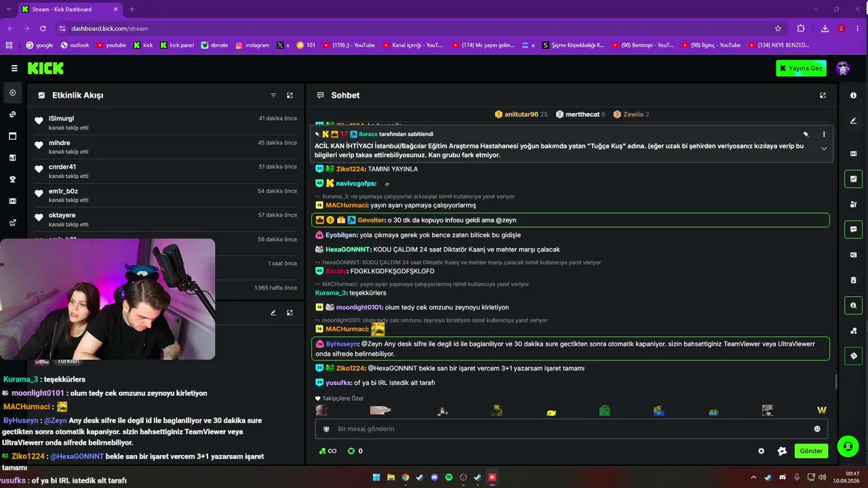Open the outlook bookmark
The image size is (868, 488).
click(x=75, y=45)
